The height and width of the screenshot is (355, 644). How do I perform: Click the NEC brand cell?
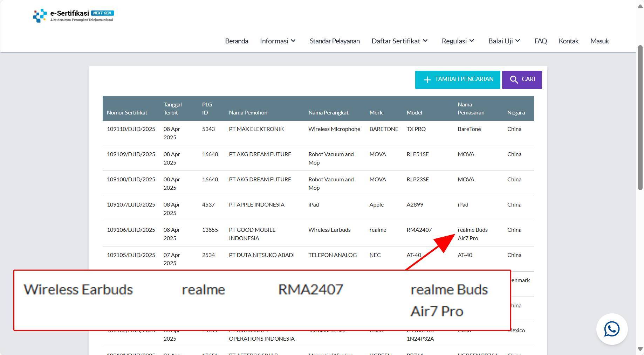[375, 255]
